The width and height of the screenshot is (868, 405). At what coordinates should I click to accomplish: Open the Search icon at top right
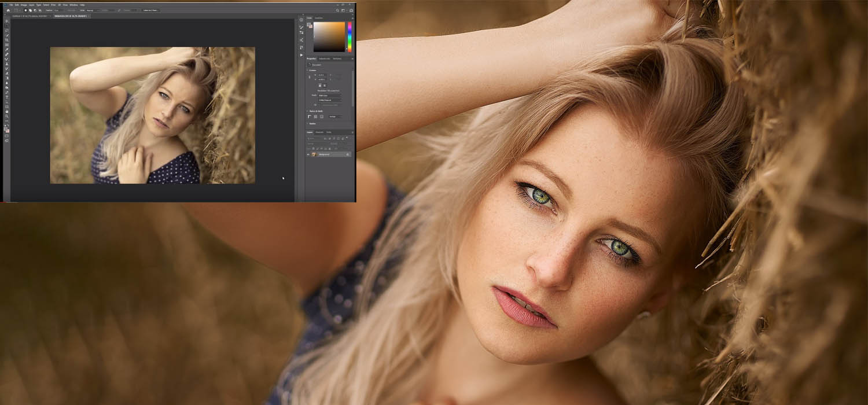pyautogui.click(x=339, y=10)
